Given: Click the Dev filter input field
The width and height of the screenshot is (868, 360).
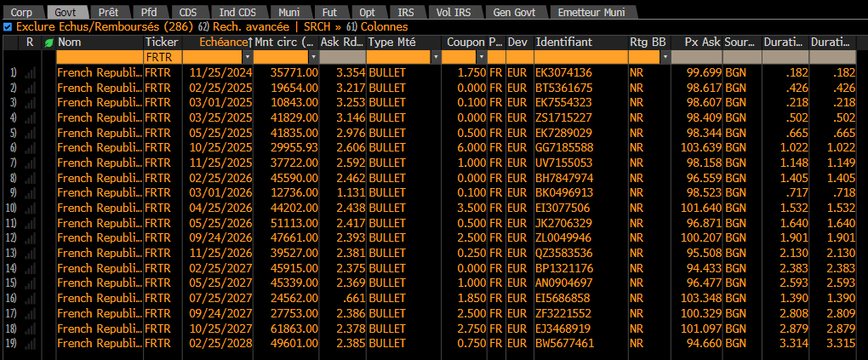Looking at the screenshot, I should 519,57.
